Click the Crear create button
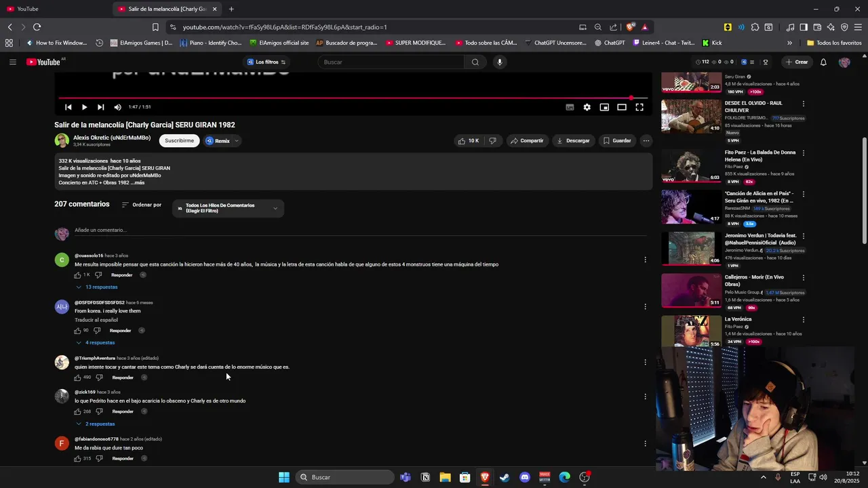This screenshot has height=488, width=868. tap(797, 62)
